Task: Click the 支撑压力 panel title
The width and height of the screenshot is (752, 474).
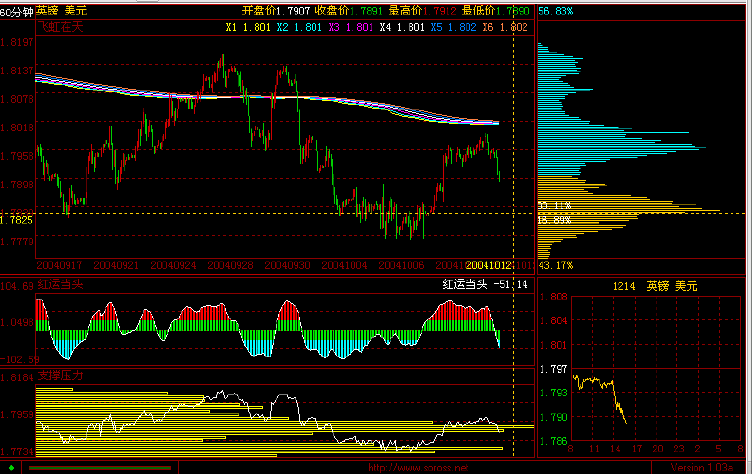Action: (x=60, y=375)
